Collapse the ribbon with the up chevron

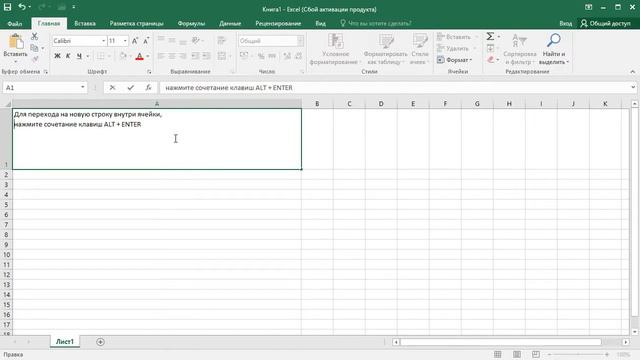point(633,72)
